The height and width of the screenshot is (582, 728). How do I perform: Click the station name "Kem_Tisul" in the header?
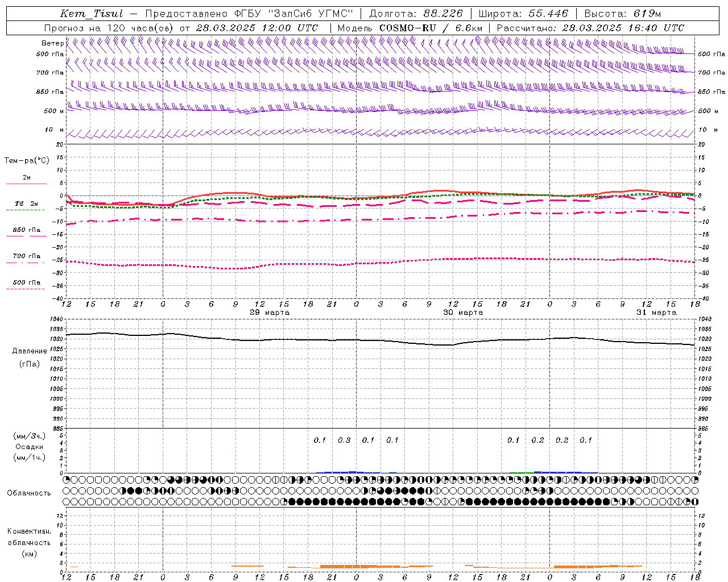(x=92, y=14)
